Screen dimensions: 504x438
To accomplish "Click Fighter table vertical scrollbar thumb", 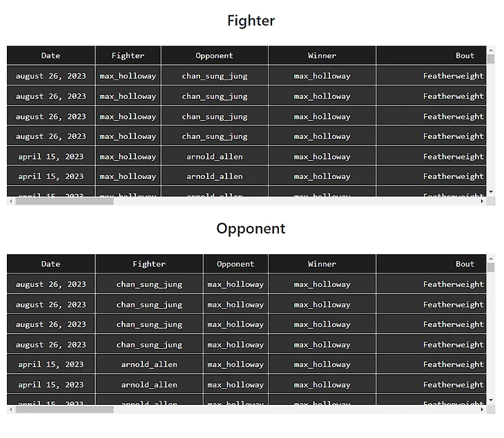I will click(x=490, y=59).
